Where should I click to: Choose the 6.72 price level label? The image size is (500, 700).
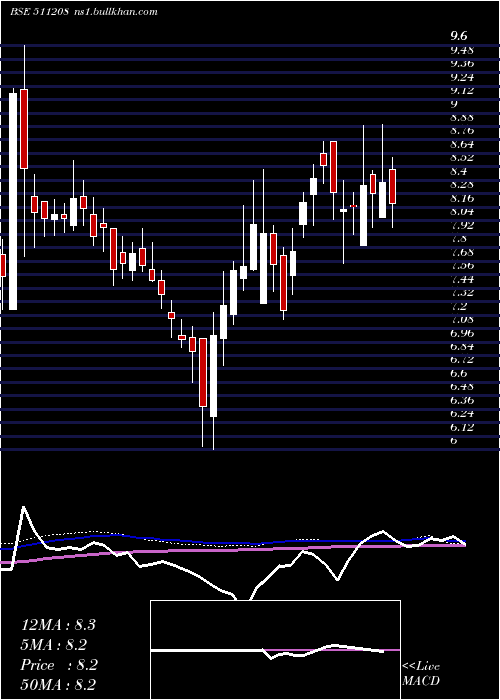click(462, 360)
